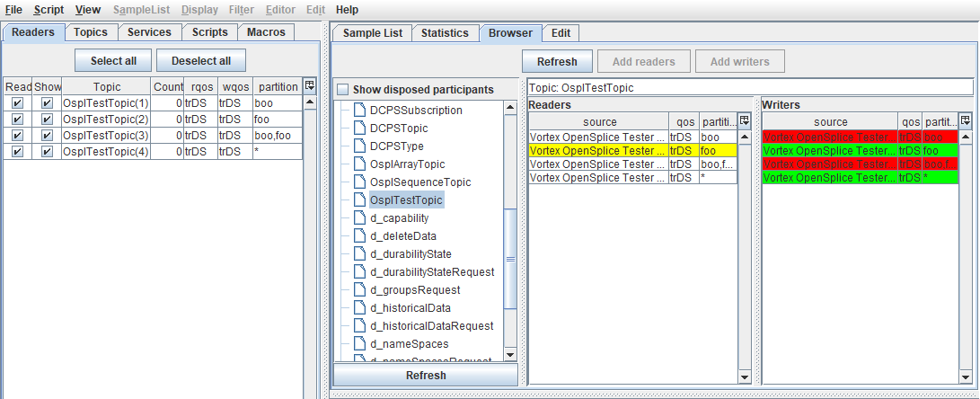Switch to the Topics tab
This screenshot has width=980, height=399.
pos(91,32)
